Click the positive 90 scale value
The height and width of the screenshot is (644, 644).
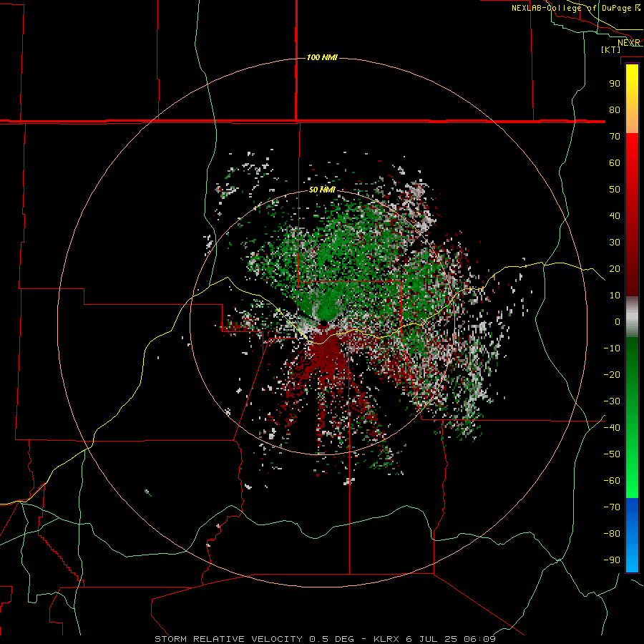coord(615,84)
